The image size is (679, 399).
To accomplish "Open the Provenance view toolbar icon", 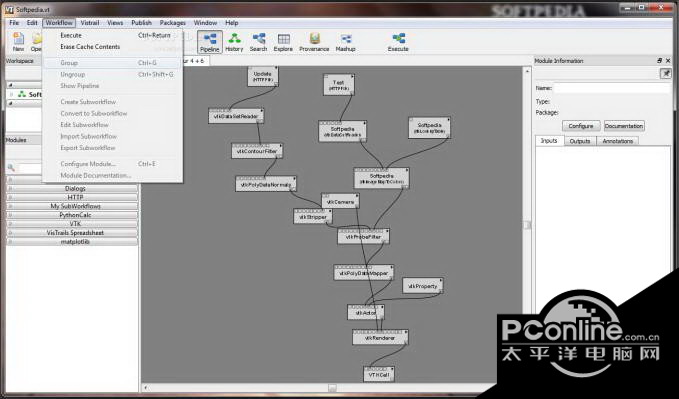I will click(314, 42).
